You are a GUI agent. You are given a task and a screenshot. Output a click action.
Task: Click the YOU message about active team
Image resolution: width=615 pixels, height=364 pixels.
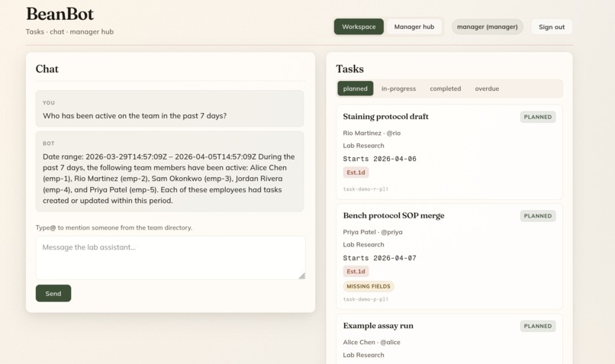pyautogui.click(x=169, y=108)
